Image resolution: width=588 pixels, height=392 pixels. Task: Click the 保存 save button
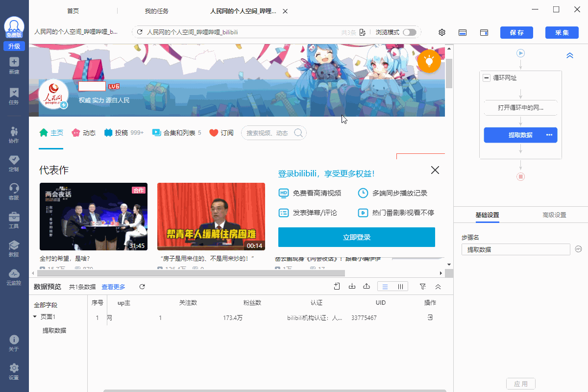(x=516, y=32)
